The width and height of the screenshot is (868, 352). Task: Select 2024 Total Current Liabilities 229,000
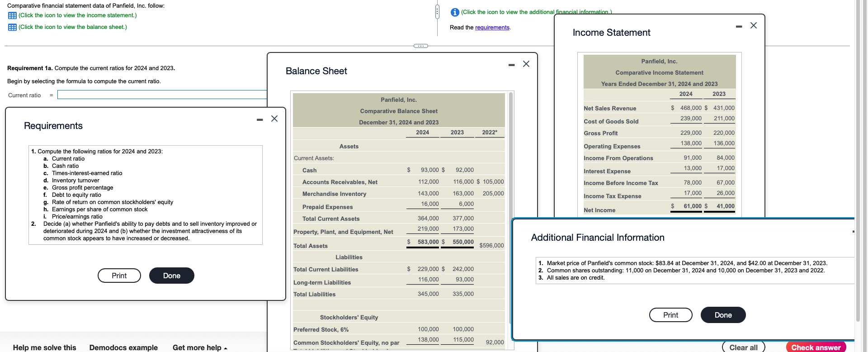click(428, 269)
